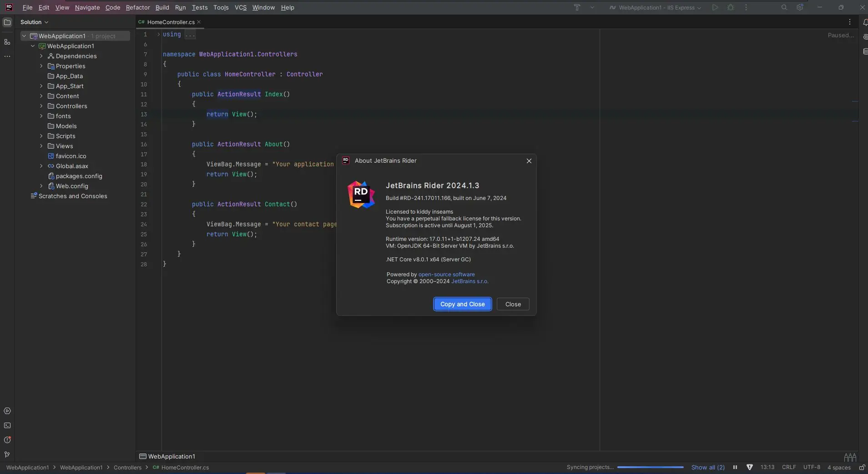Open the Database tool window icon

(865, 51)
